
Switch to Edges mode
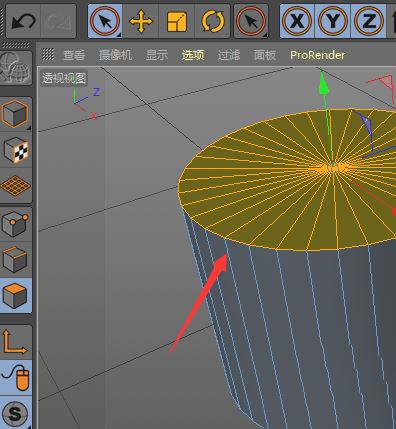[x=16, y=259]
